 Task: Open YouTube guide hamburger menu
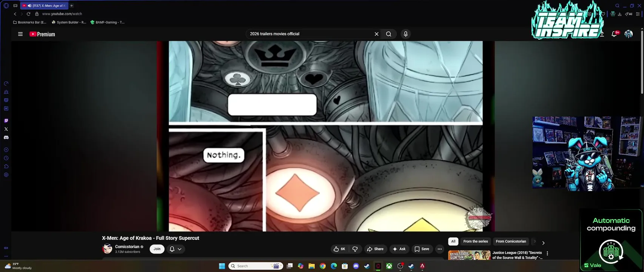(x=20, y=34)
